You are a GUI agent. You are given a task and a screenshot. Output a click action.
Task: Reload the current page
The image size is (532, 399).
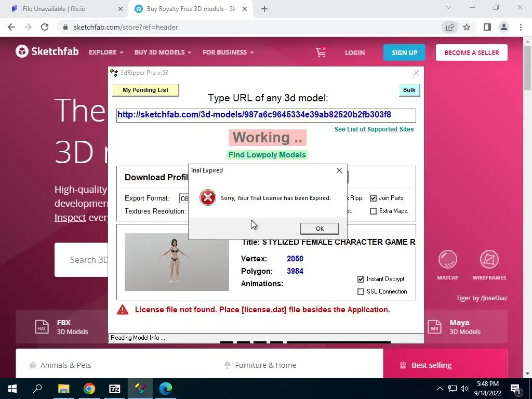point(45,27)
